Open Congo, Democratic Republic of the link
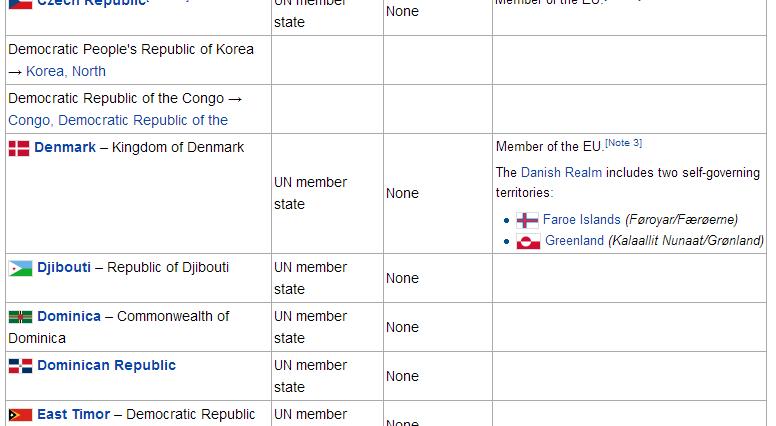This screenshot has width=776, height=426. 118,120
